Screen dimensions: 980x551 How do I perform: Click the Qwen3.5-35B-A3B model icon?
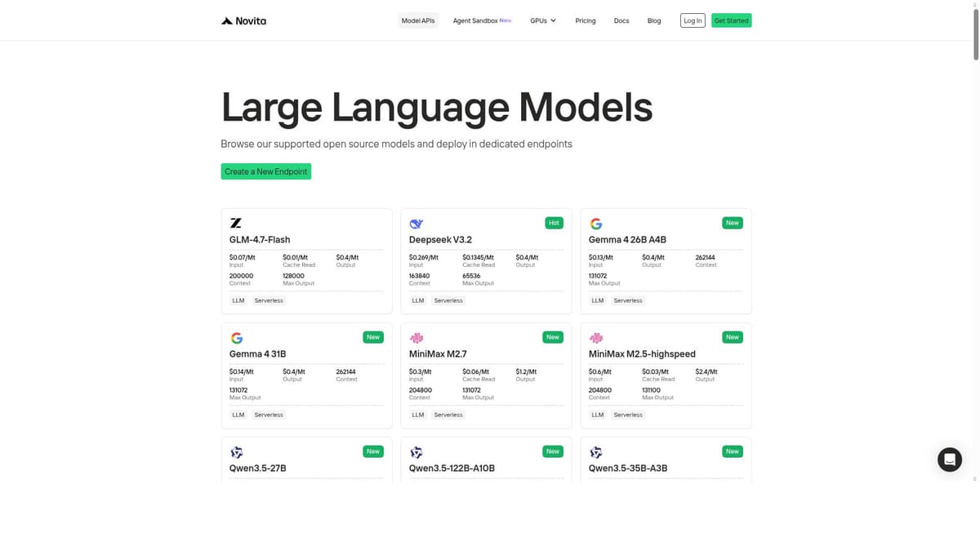595,451
